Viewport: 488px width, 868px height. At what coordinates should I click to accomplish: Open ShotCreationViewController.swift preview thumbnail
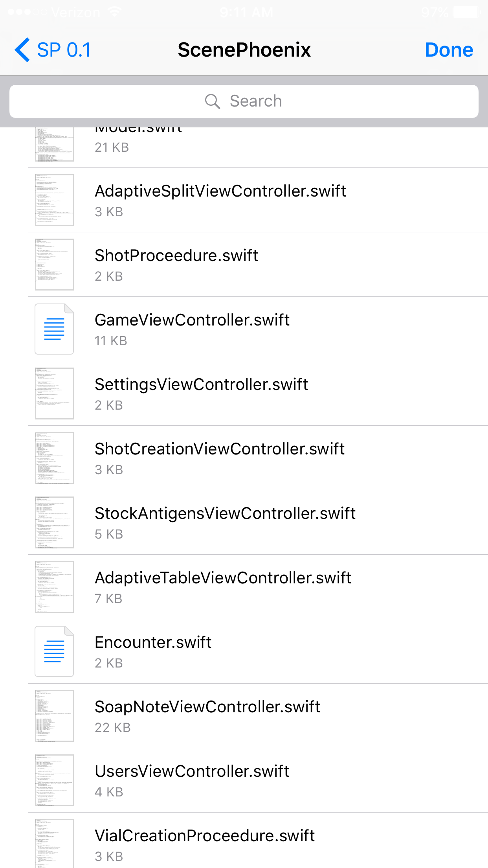[54, 458]
